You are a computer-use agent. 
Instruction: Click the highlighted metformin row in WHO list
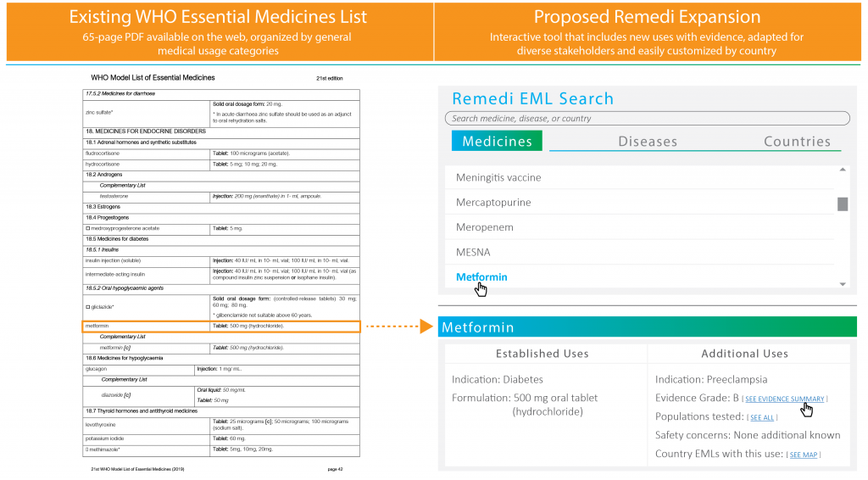coord(221,327)
